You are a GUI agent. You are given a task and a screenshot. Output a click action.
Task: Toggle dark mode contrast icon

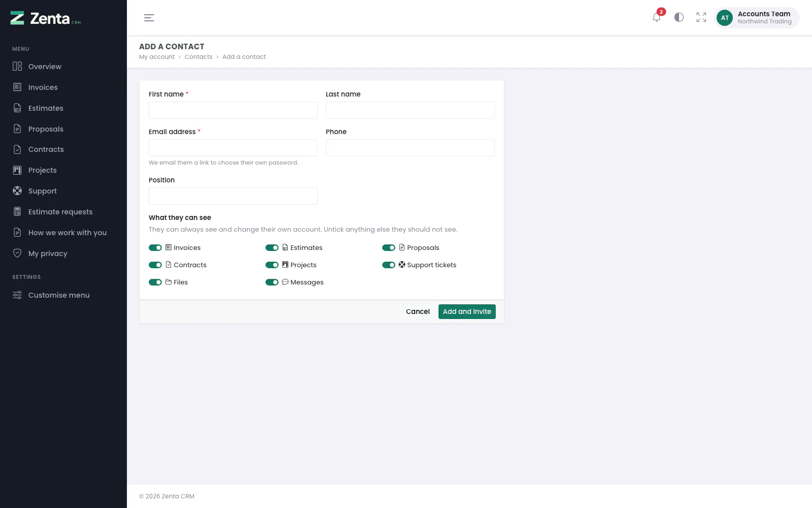point(679,17)
